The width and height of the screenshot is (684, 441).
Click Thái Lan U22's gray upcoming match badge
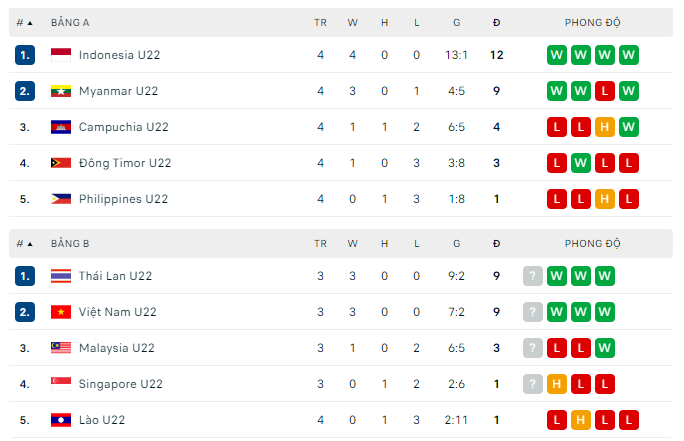(533, 276)
